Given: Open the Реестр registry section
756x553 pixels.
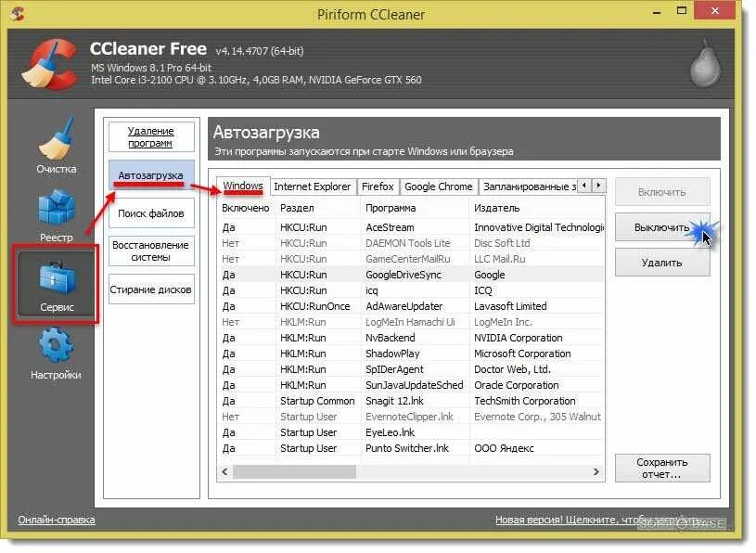Looking at the screenshot, I should pos(57,215).
